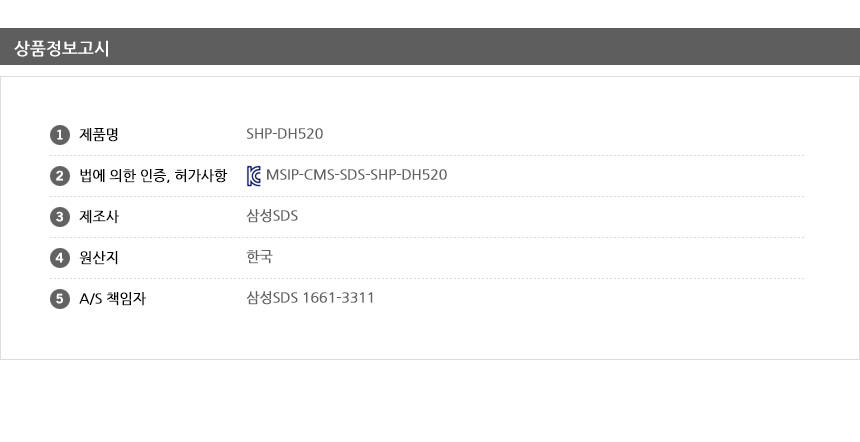Click the 원산지 row label
This screenshot has height=442, width=860.
[x=99, y=258]
